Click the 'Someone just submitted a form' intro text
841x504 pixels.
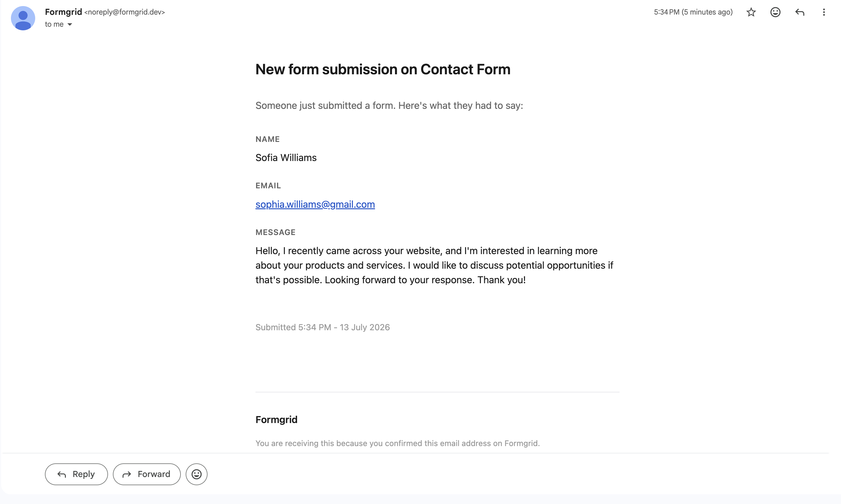(389, 106)
